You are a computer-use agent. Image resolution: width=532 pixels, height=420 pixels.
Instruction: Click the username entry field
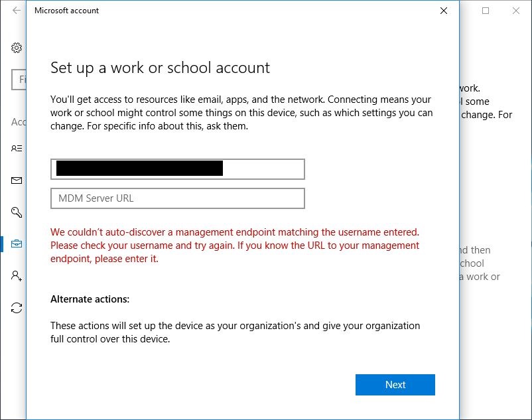pyautogui.click(x=178, y=169)
